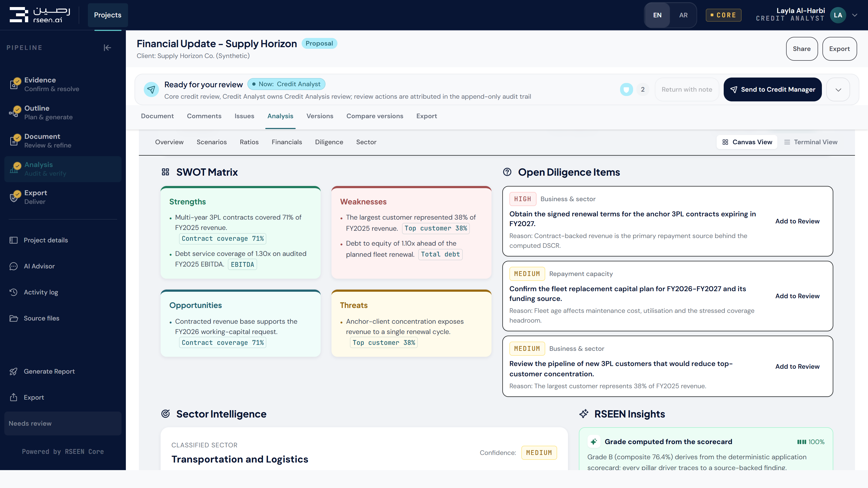Click Top customer 38% tag under Weaknesses

point(436,228)
